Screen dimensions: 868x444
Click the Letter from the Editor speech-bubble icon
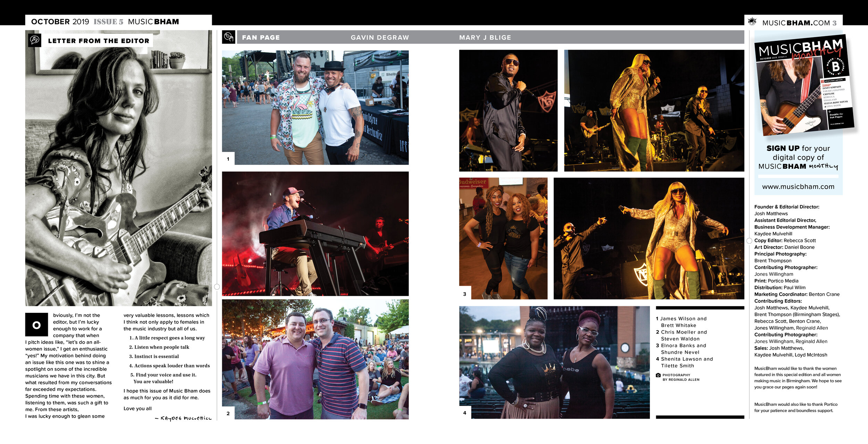(34, 40)
